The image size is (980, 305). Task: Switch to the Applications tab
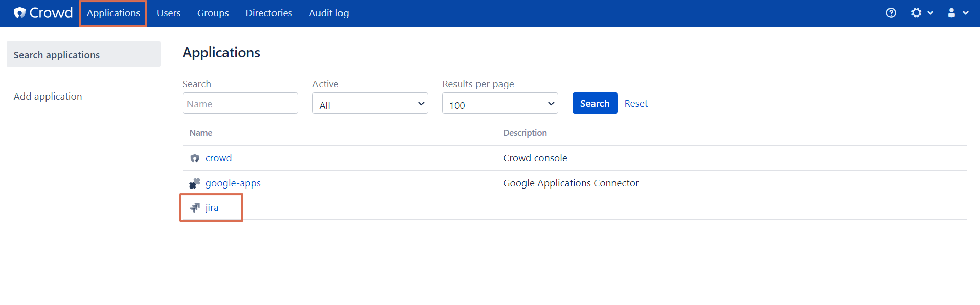[x=113, y=13]
